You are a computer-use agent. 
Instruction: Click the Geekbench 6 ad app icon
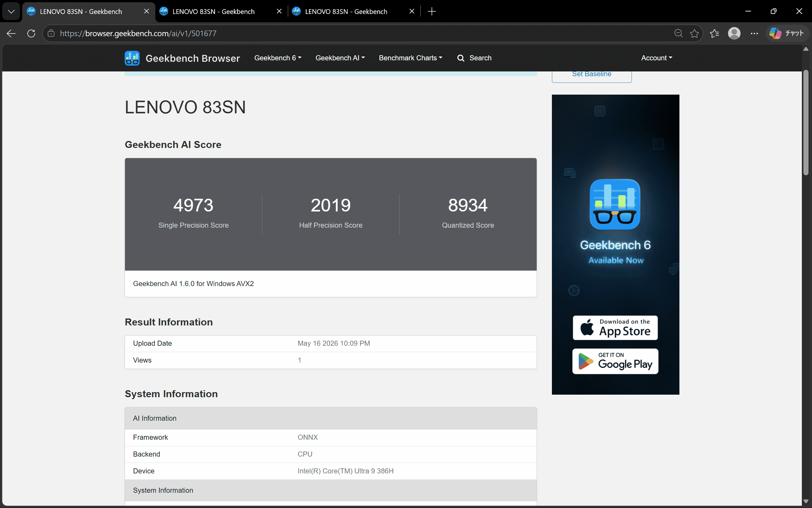coord(615,204)
